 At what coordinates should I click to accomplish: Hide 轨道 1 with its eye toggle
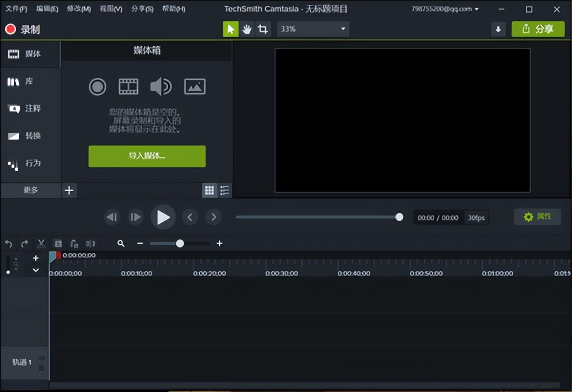tap(41, 358)
